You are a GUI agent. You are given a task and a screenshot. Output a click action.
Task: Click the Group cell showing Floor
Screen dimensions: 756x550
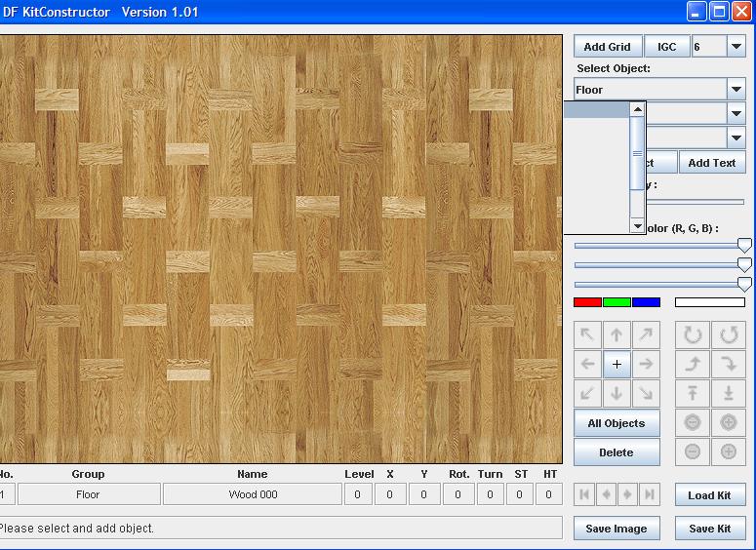coord(89,494)
